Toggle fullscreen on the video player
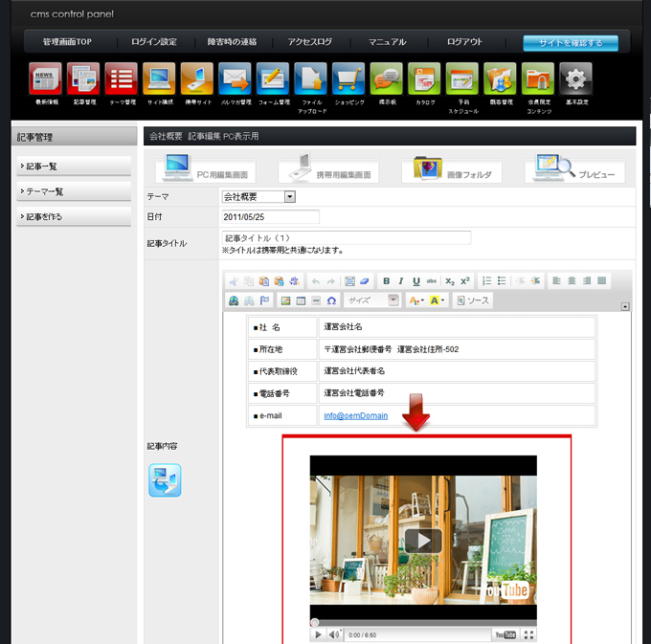Viewport: 651px width, 644px height. [528, 634]
